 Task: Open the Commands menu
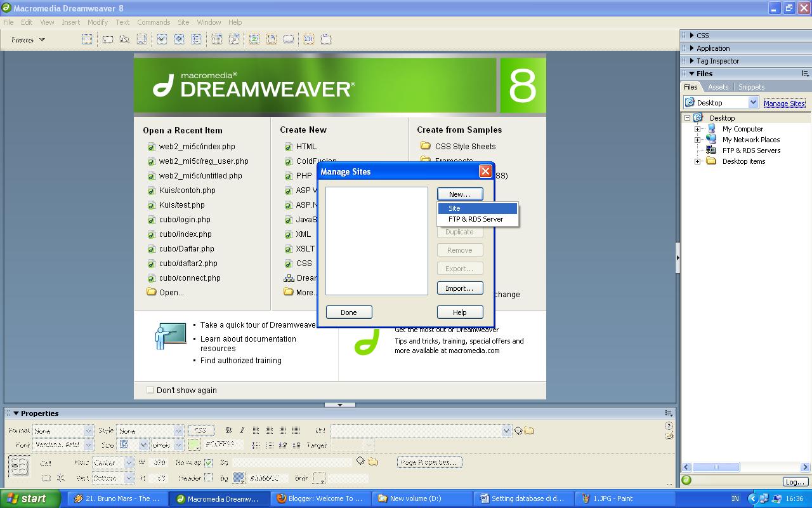coord(154,22)
